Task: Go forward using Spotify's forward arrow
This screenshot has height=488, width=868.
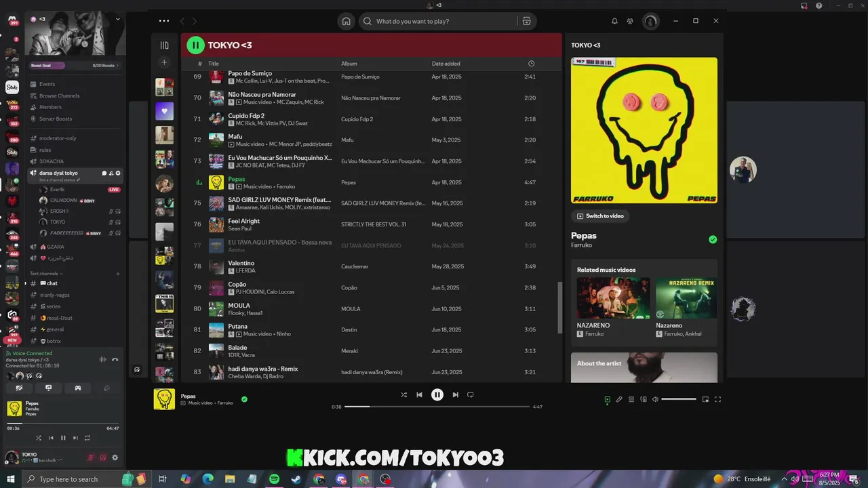Action: click(195, 21)
